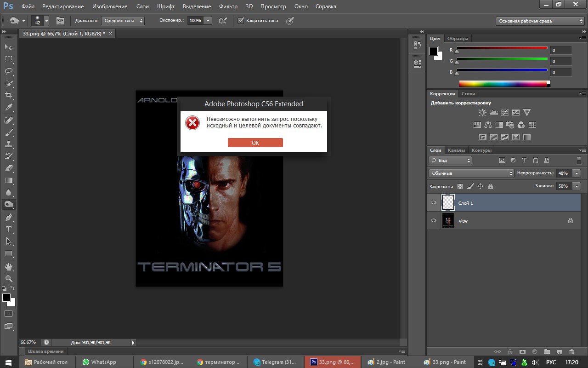
Task: Toggle lock layer position
Action: click(x=481, y=186)
